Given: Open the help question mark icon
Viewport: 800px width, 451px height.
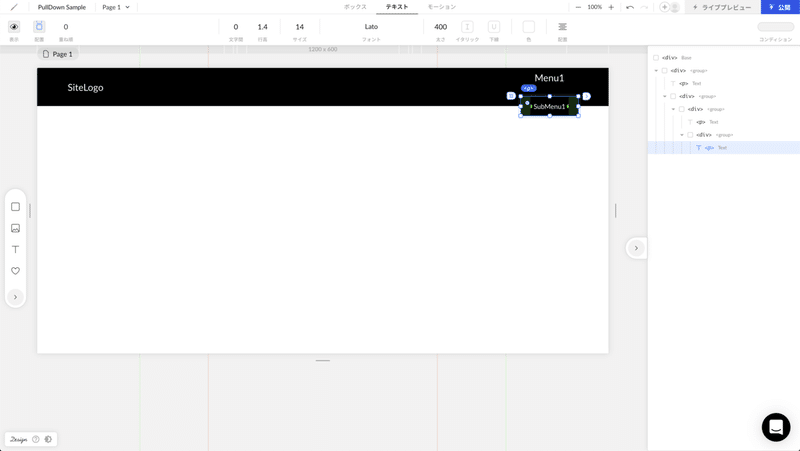Looking at the screenshot, I should coord(36,439).
